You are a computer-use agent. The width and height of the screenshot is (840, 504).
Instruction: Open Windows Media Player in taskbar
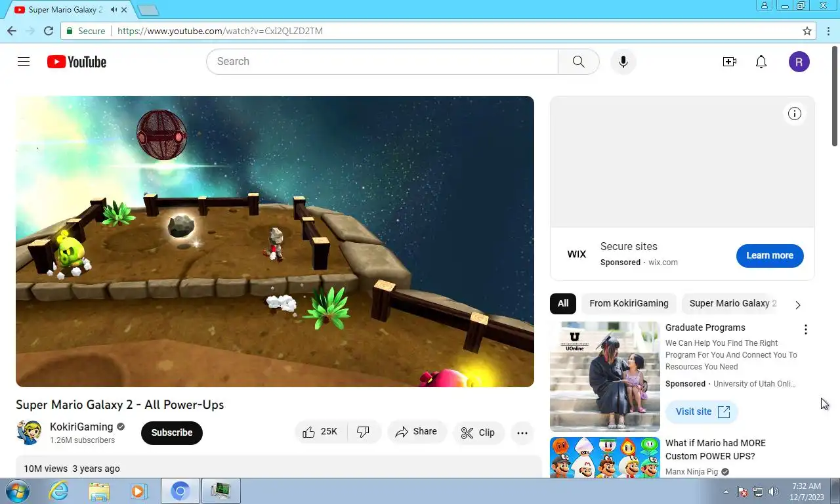138,491
